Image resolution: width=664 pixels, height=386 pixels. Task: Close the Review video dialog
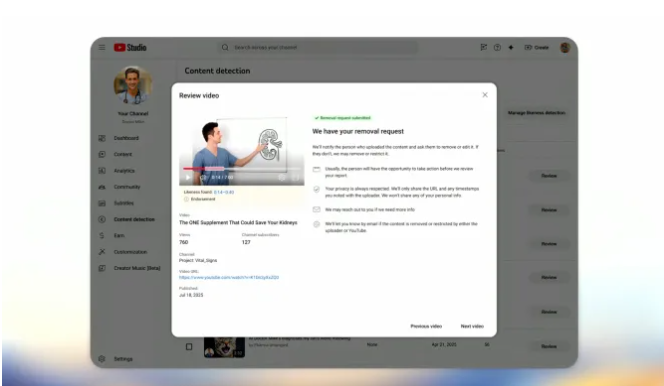(485, 95)
